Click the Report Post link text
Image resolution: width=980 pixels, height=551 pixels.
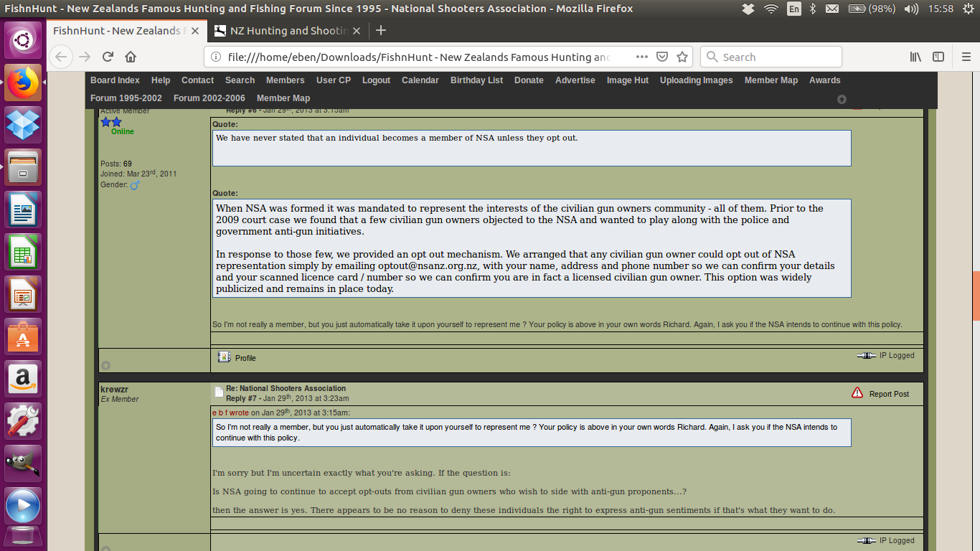click(889, 394)
